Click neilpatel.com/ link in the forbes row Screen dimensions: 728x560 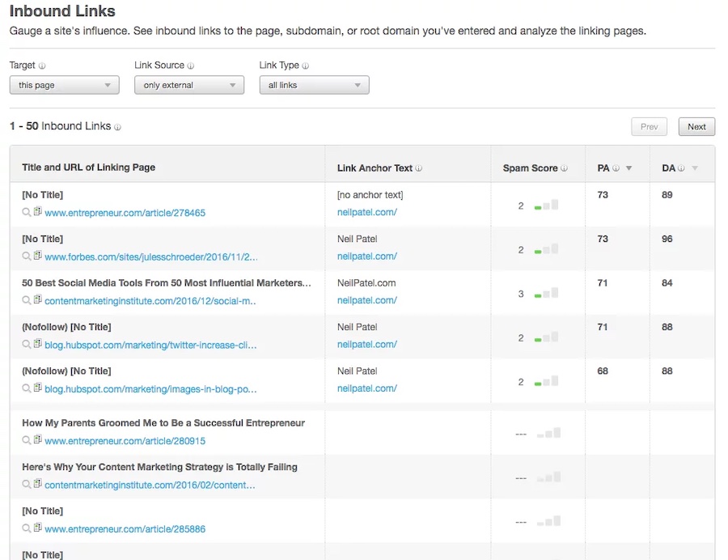[366, 257]
